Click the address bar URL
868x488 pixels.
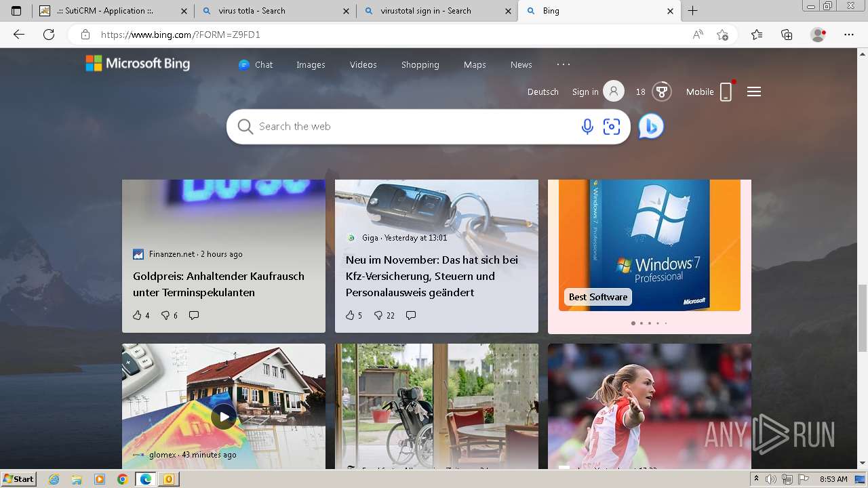[x=180, y=35]
